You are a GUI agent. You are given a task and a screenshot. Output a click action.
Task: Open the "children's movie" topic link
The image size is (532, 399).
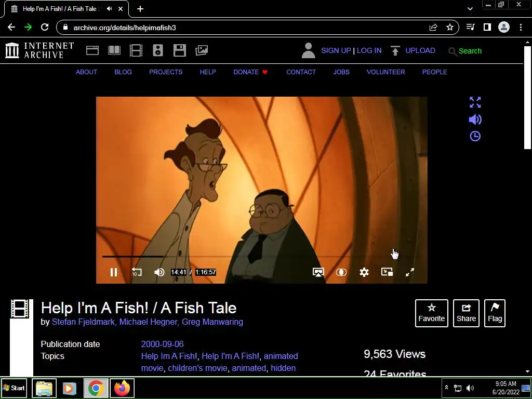tap(197, 368)
